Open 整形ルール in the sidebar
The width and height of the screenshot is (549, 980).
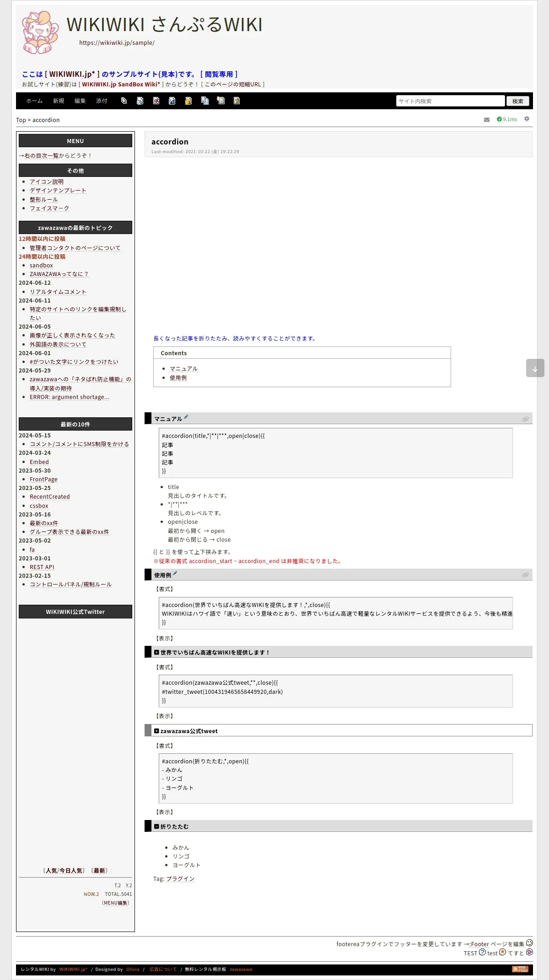(x=44, y=200)
